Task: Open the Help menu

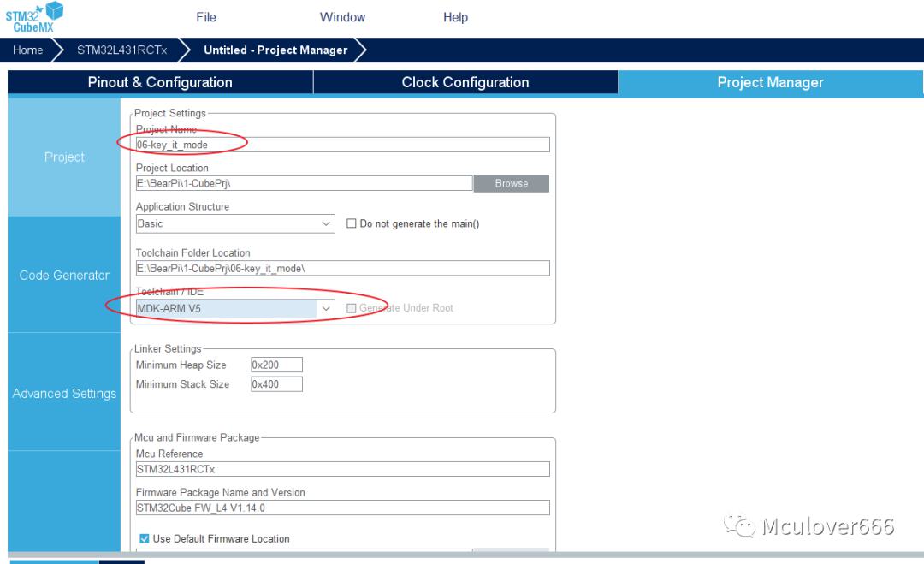Action: pos(455,18)
